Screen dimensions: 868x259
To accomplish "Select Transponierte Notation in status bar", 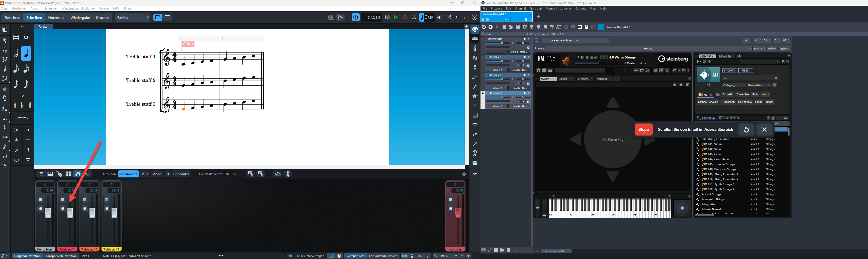I will (x=61, y=256).
